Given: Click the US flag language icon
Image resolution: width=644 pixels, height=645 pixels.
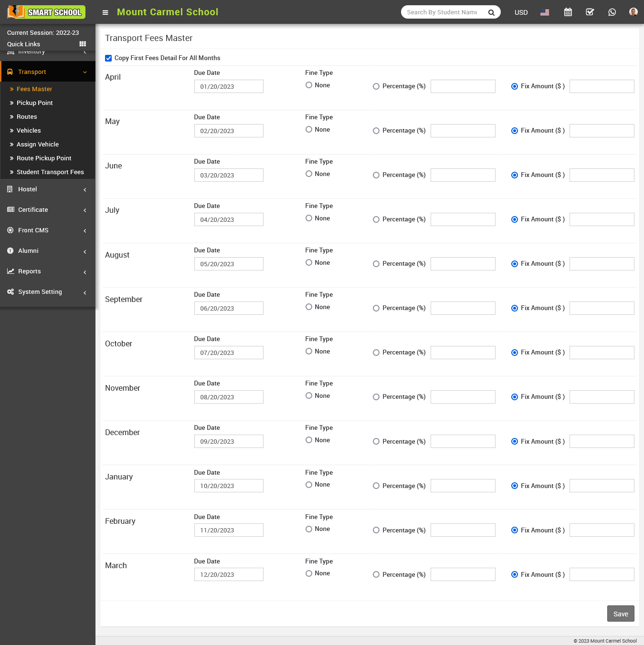Looking at the screenshot, I should click(x=544, y=12).
